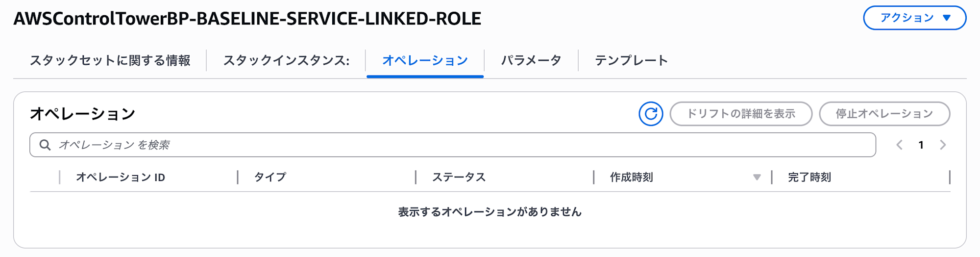Select the オペレーション tab
980x257 pixels.
(425, 61)
